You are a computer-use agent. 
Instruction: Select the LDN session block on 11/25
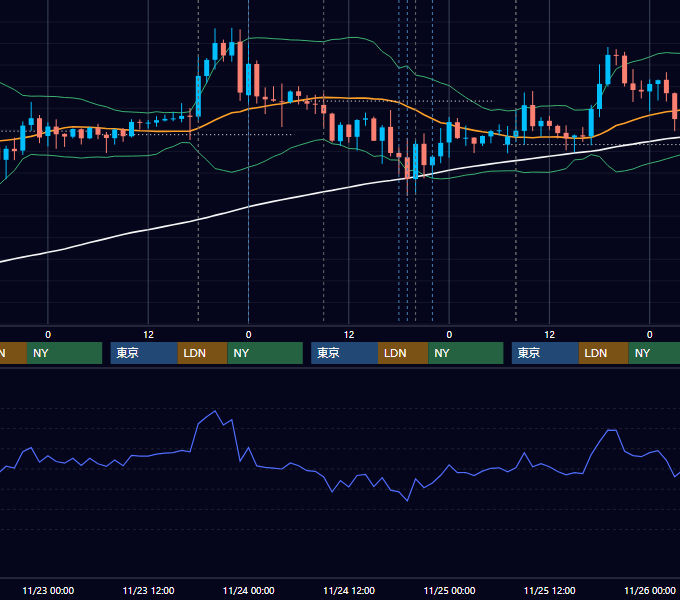tap(604, 353)
